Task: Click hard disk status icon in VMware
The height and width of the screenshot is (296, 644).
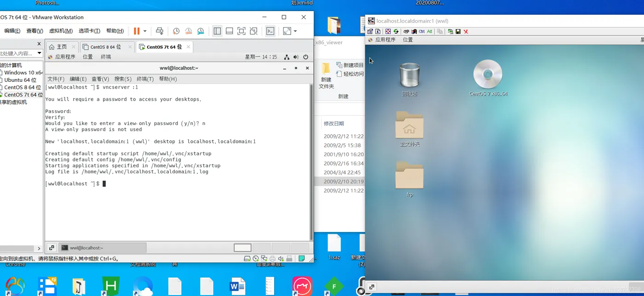Action: [x=247, y=259]
